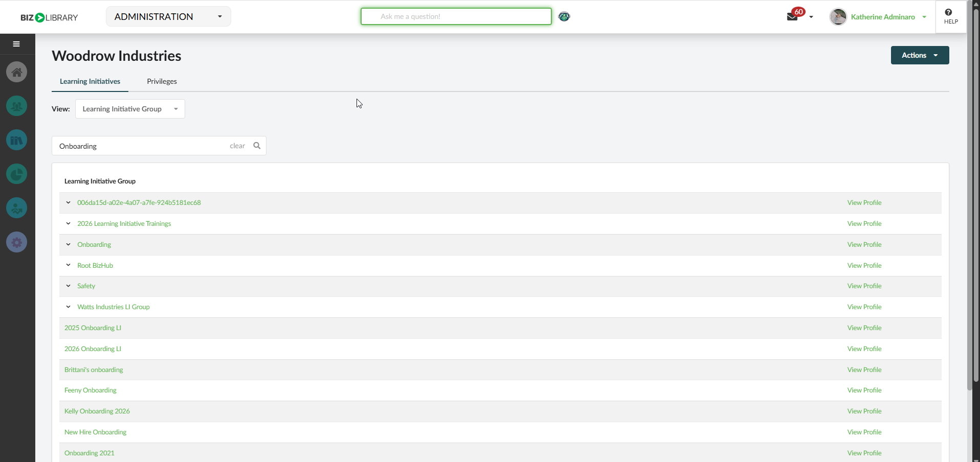Image resolution: width=980 pixels, height=462 pixels.
Task: Open the settings gear sidebar icon
Action: point(17,242)
